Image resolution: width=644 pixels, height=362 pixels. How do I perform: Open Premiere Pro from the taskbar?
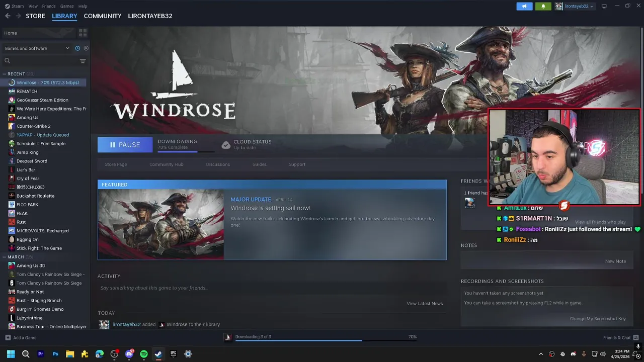coord(41,354)
